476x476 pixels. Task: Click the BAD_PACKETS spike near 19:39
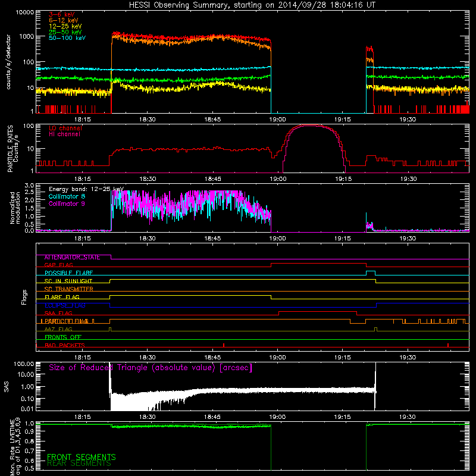tap(448, 345)
